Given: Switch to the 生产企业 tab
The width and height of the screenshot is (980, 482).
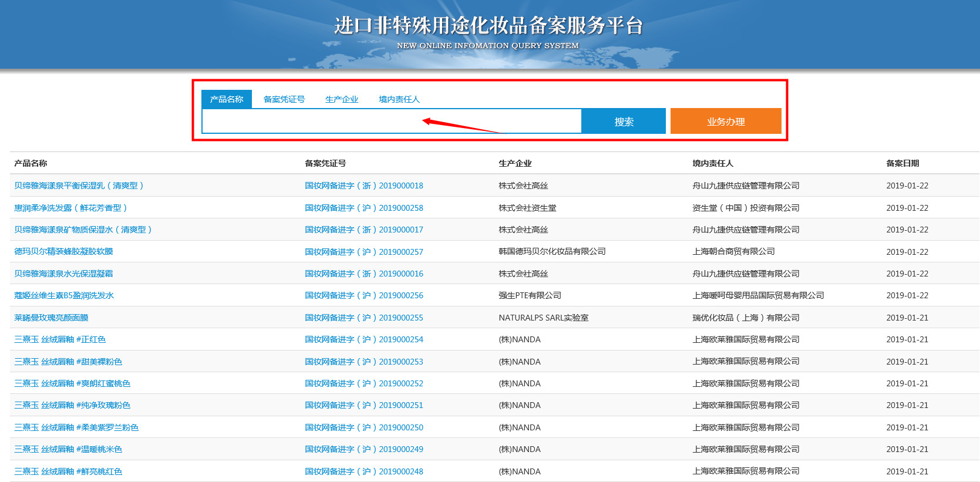Looking at the screenshot, I should (342, 99).
